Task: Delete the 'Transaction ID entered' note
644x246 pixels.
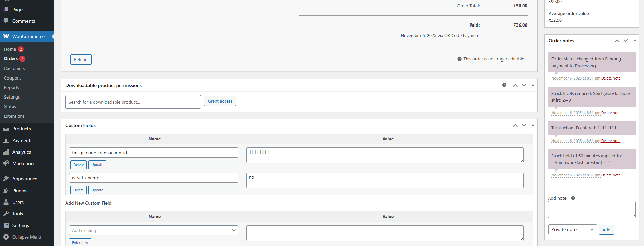Action: coord(610,141)
